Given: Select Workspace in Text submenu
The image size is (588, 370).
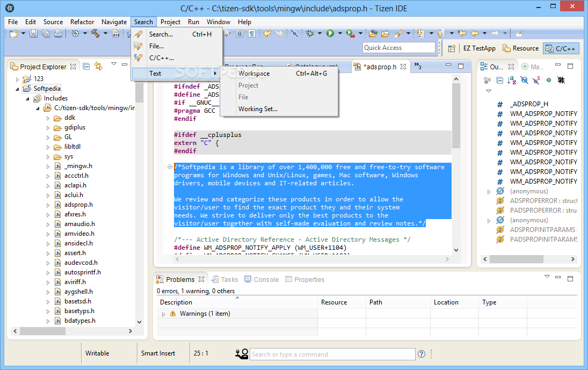Looking at the screenshot, I should (x=279, y=74).
